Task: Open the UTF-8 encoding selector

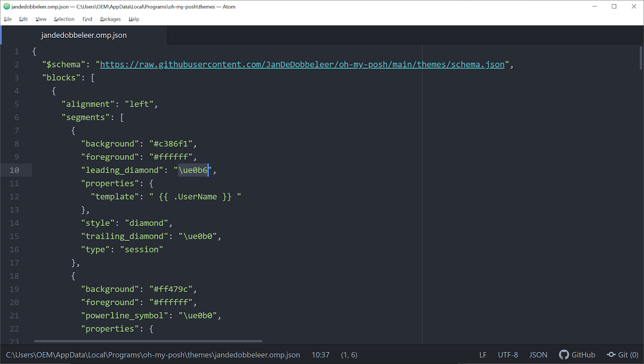Action: [x=507, y=354]
